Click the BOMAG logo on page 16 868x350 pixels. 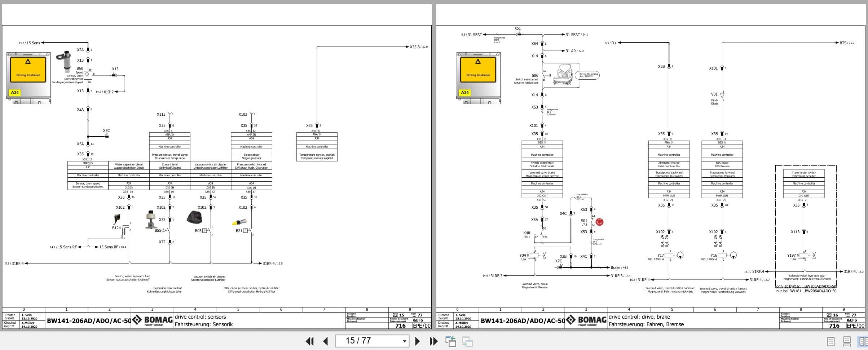coord(586,320)
